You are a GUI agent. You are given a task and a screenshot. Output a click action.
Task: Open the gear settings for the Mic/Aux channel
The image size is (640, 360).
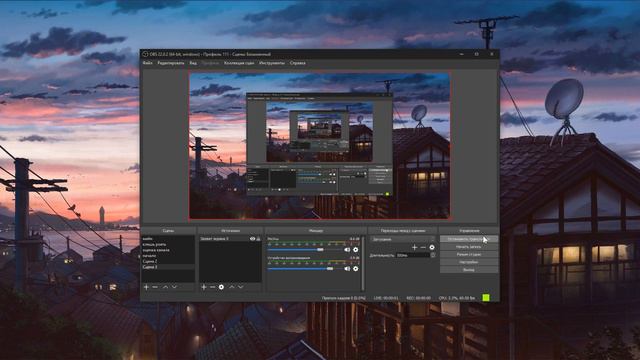[x=356, y=249]
